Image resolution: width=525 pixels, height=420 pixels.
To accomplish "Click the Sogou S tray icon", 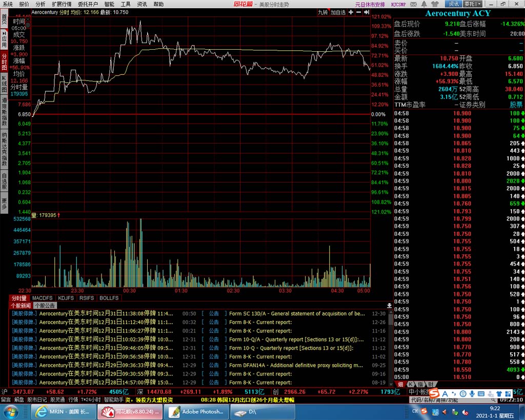I will coord(424,411).
